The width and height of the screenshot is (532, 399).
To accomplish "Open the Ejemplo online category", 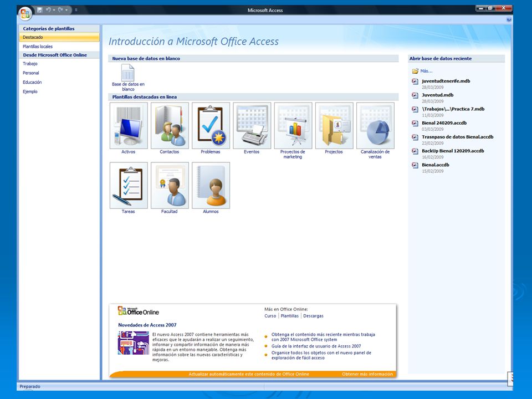I will point(30,91).
